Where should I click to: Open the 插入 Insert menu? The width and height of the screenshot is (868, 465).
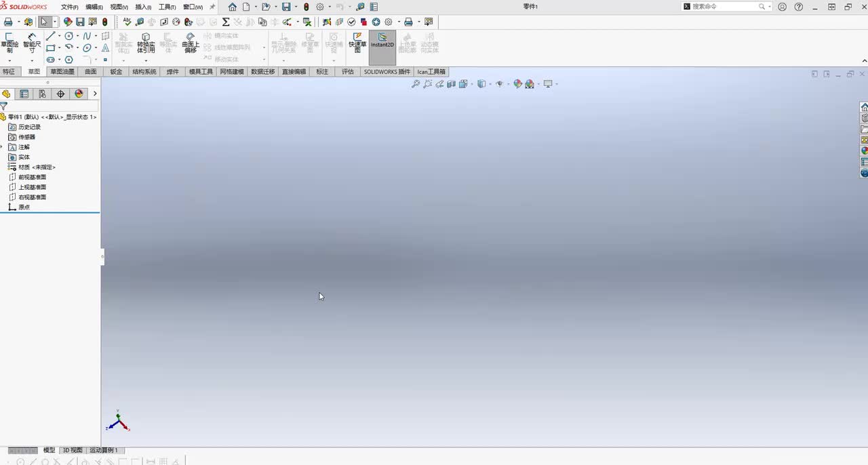[x=143, y=7]
